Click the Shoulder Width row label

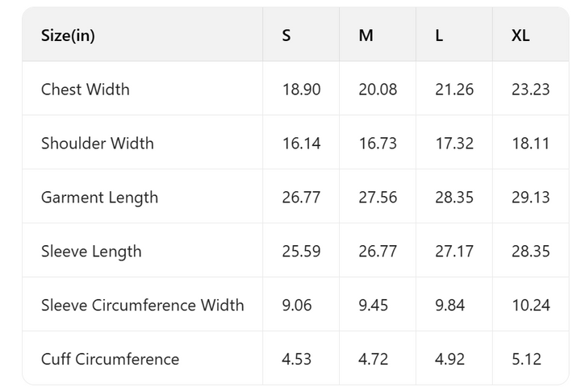(97, 144)
